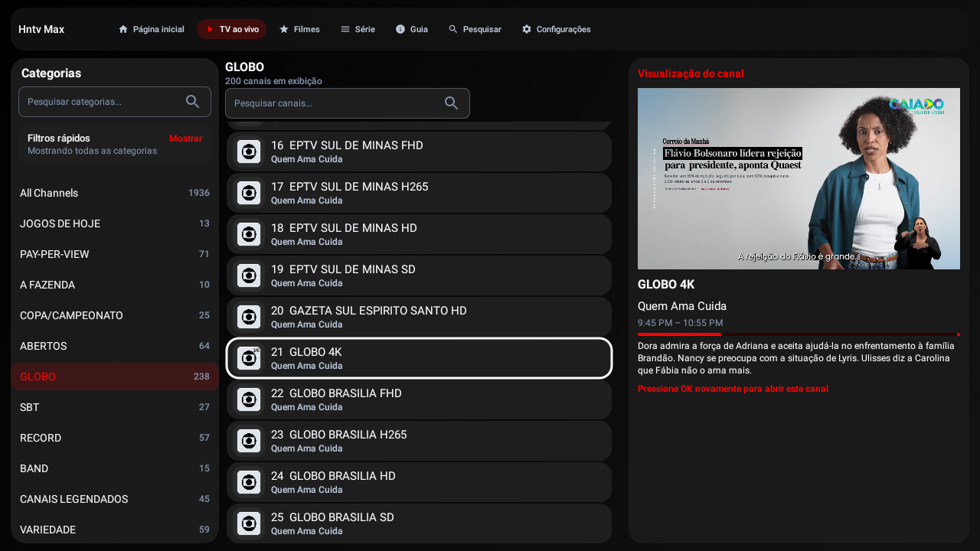
Task: Go to the Filmes section
Action: pyautogui.click(x=299, y=29)
